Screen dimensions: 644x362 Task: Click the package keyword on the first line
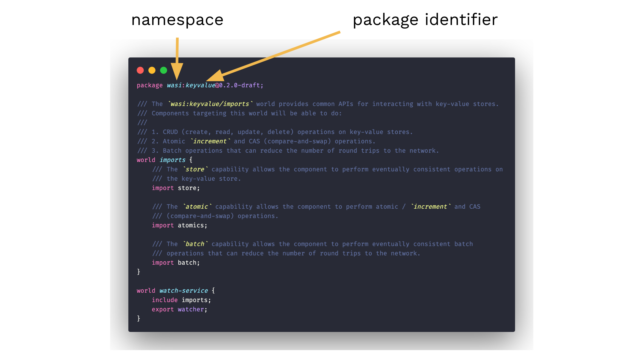[x=150, y=85]
